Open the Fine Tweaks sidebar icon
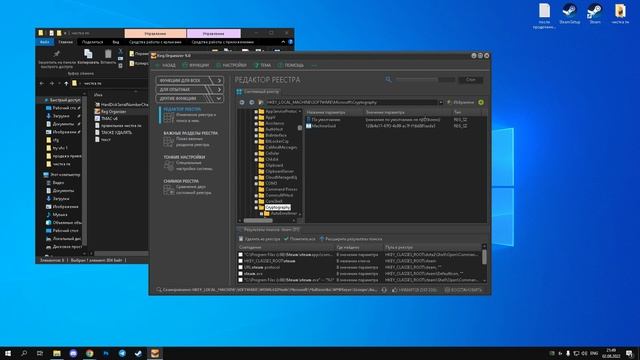 pyautogui.click(x=169, y=165)
